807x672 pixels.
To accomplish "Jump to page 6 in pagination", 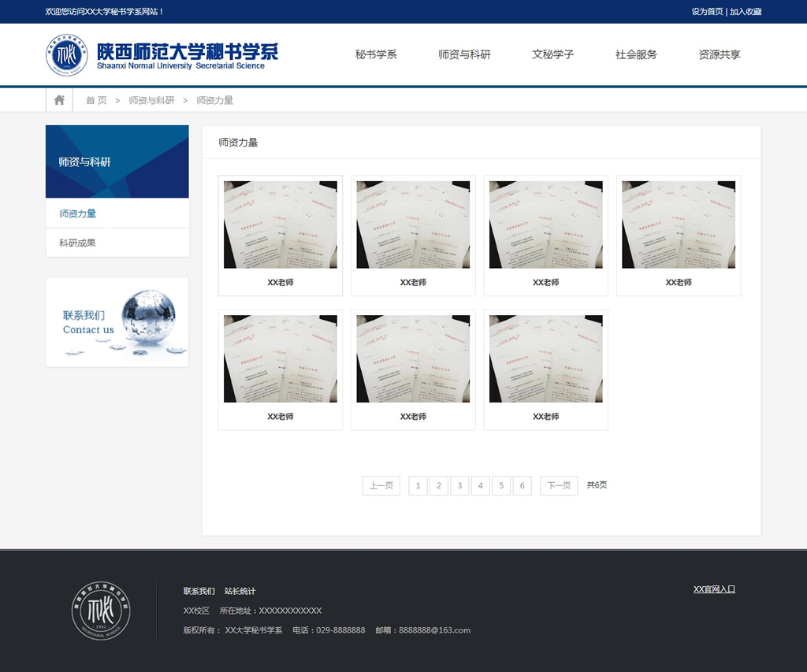I will [522, 485].
